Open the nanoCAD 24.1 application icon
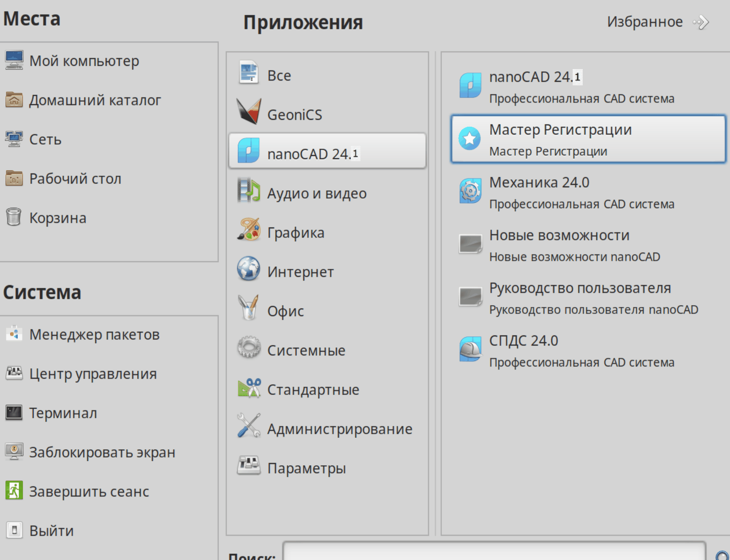730x560 pixels. [470, 86]
